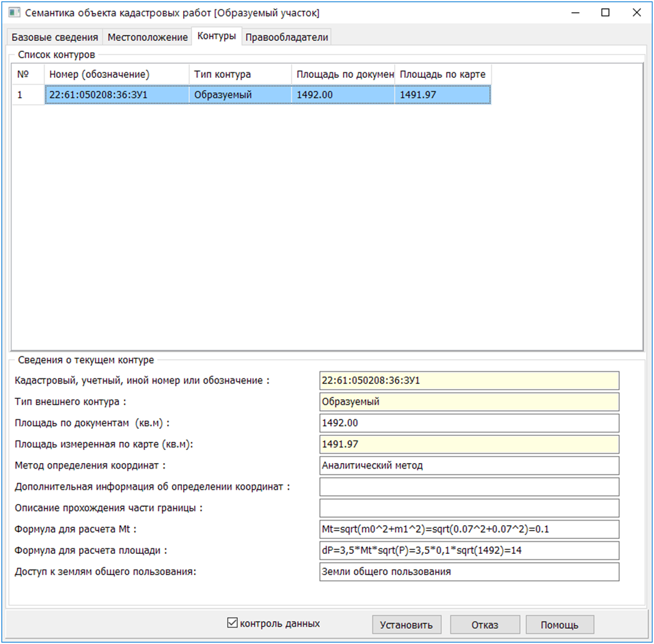Click the «Номер (обозначение)» column header

click(x=116, y=74)
